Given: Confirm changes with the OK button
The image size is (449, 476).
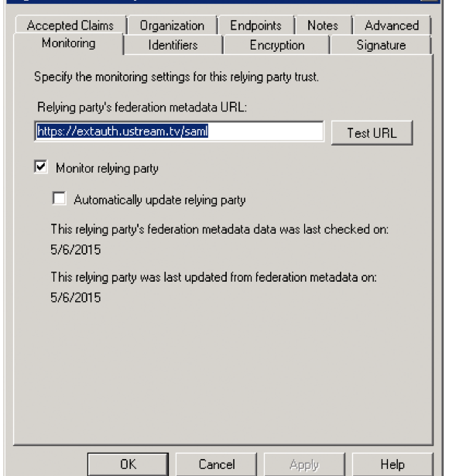Looking at the screenshot, I should pos(128,464).
